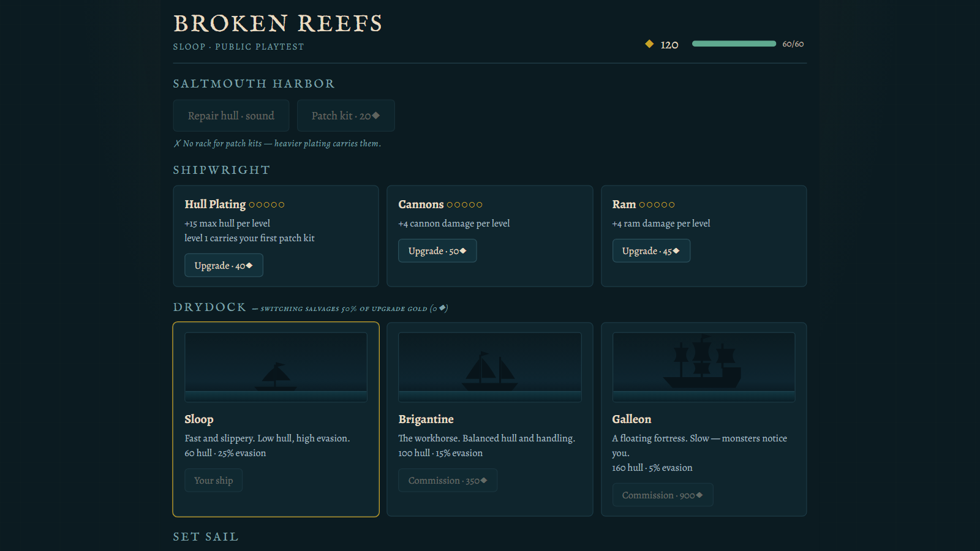This screenshot has height=551, width=980.
Task: Click the gold diamond currency icon beside 120
Action: click(649, 44)
